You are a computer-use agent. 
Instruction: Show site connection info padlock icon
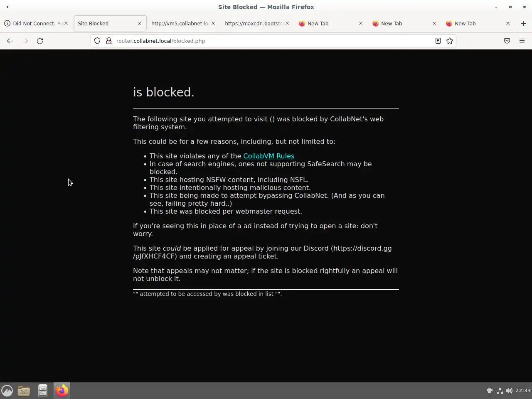[x=109, y=41]
